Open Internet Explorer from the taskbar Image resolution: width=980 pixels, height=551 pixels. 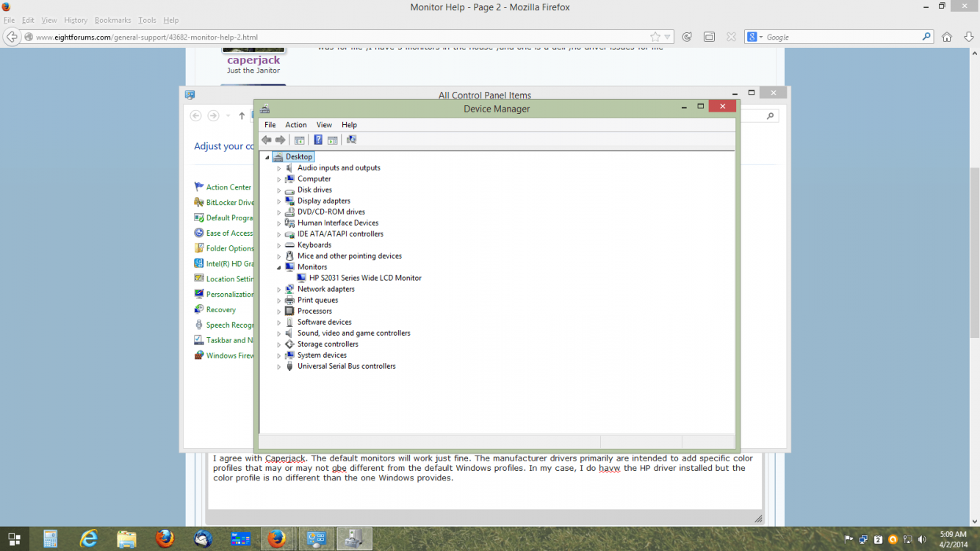coord(89,539)
